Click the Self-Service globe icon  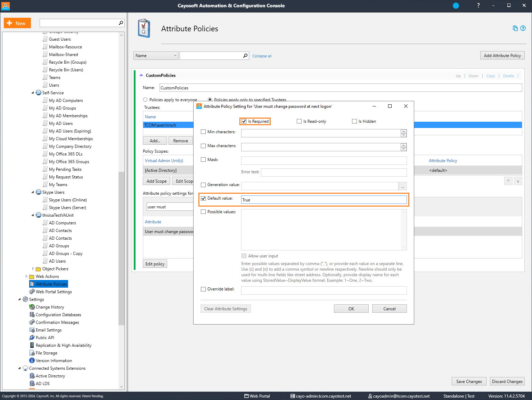tap(39, 93)
